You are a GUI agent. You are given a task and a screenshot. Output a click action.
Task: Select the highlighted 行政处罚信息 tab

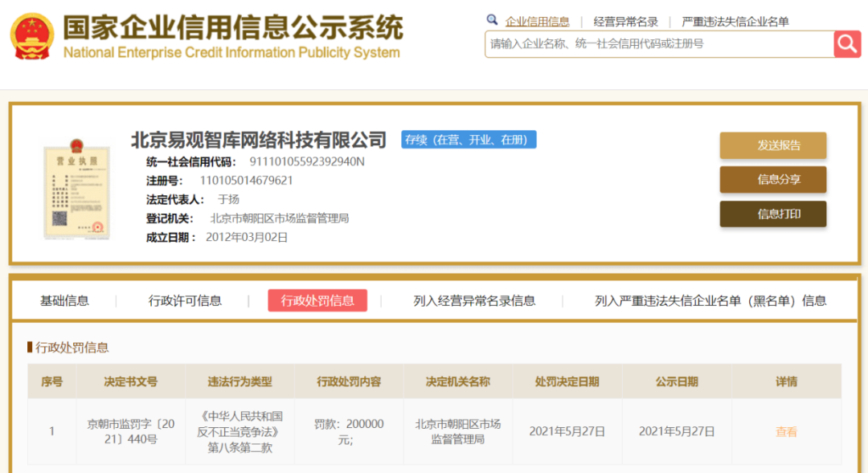[317, 301]
